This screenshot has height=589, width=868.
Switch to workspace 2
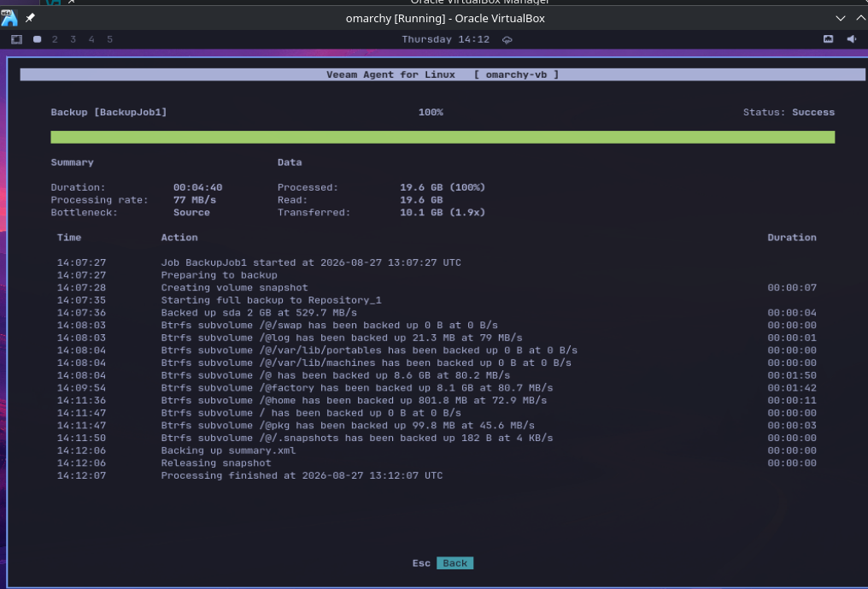tap(55, 39)
